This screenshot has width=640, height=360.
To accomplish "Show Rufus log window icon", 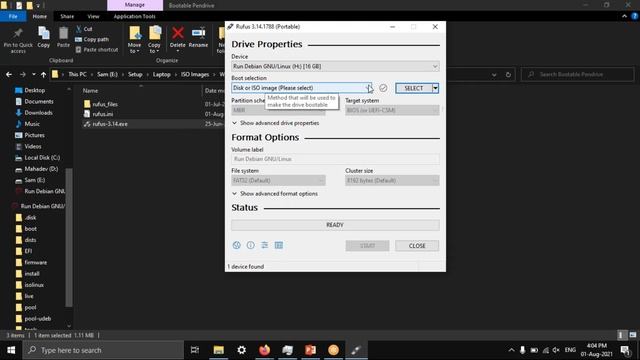I will pos(279,245).
